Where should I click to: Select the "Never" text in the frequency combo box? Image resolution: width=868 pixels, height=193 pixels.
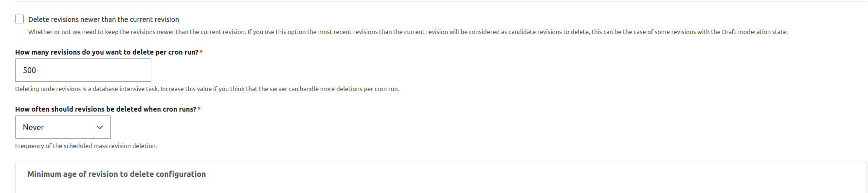pyautogui.click(x=34, y=127)
